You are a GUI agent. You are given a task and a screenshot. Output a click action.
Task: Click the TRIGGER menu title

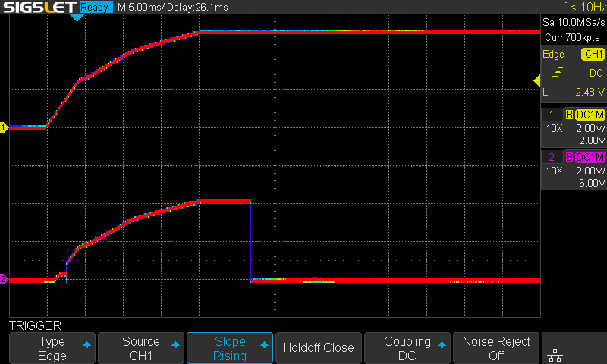click(35, 325)
